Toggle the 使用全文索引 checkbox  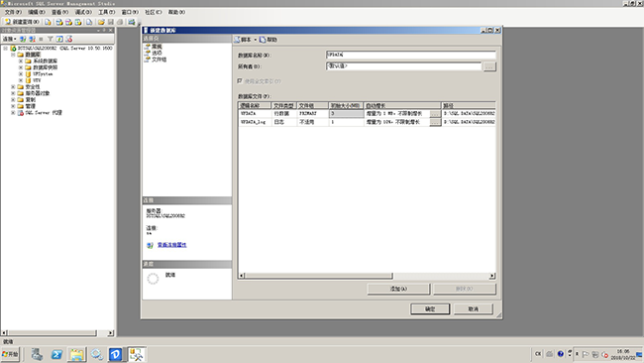(x=240, y=81)
